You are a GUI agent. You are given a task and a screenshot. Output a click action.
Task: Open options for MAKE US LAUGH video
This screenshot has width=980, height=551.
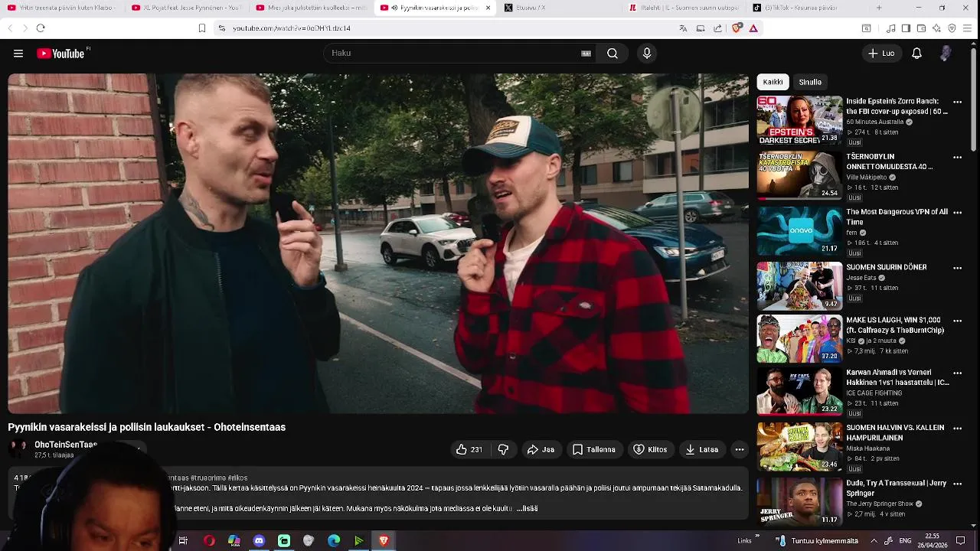[957, 321]
